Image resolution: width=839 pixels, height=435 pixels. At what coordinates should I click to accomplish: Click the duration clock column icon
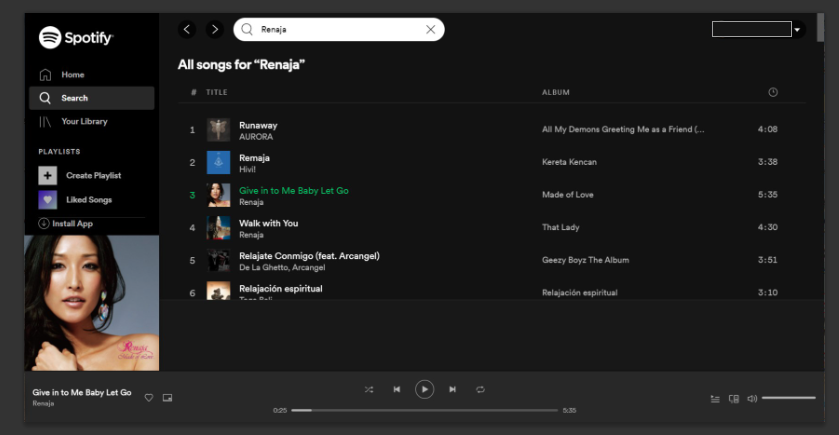pos(773,92)
